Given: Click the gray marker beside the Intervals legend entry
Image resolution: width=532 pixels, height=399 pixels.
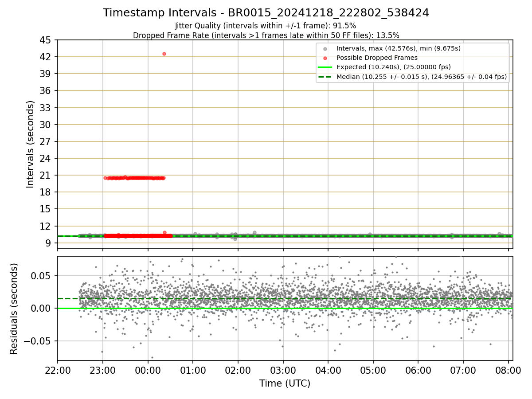Looking at the screenshot, I should pos(325,49).
